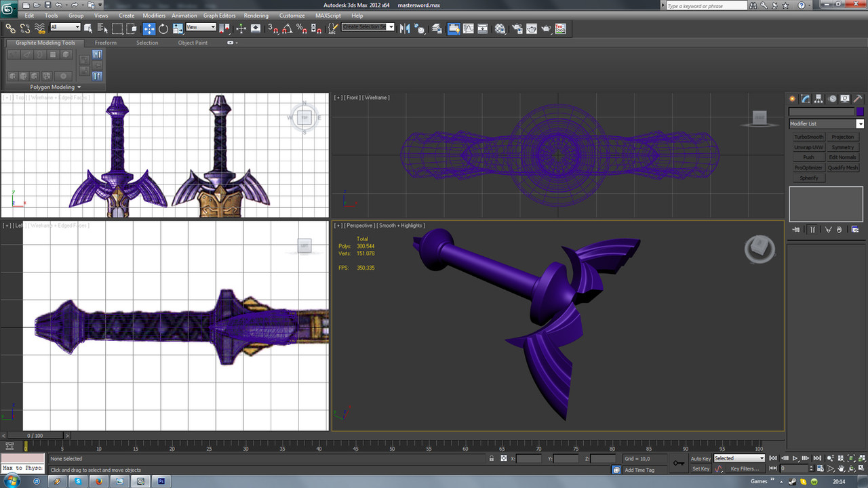
Task: Open the Curve Editor icon
Action: click(x=469, y=28)
